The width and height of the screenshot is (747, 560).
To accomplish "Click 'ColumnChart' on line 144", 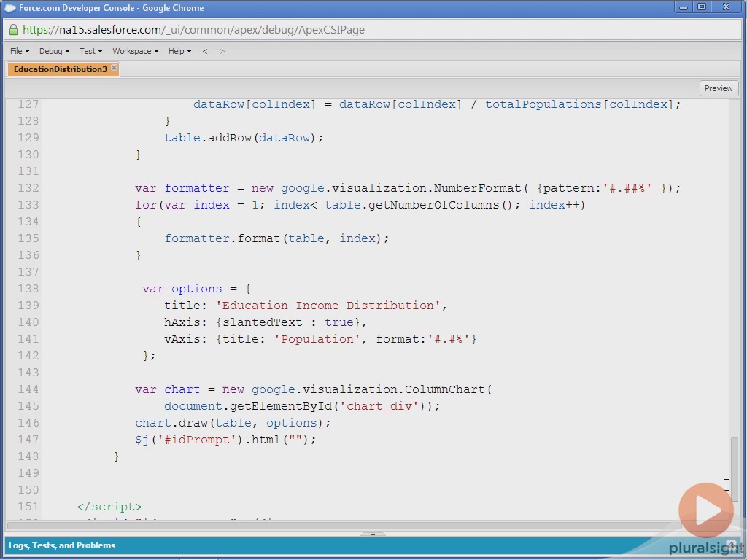I will pyautogui.click(x=444, y=389).
